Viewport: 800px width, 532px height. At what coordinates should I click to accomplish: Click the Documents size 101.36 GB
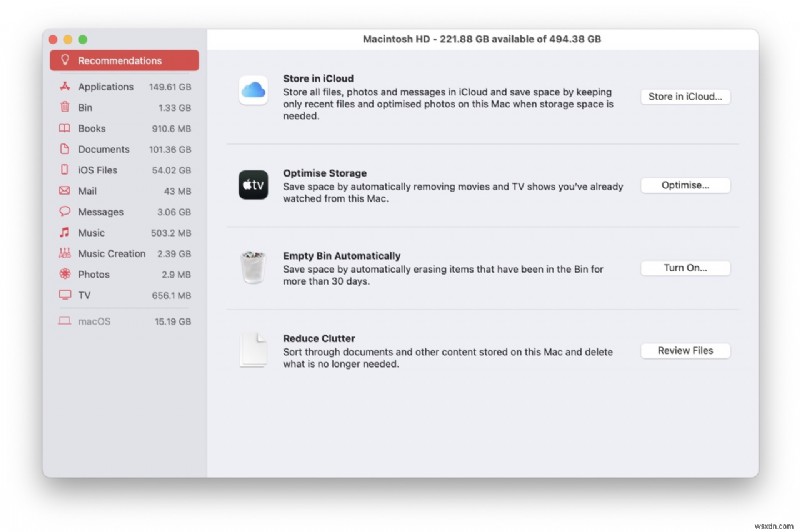(x=170, y=149)
